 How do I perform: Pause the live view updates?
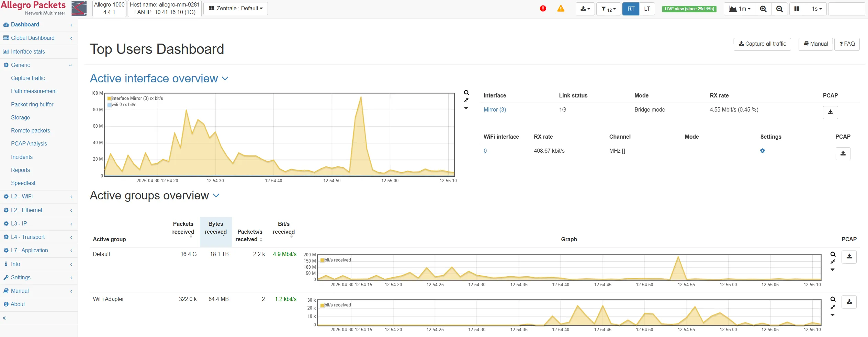point(797,9)
